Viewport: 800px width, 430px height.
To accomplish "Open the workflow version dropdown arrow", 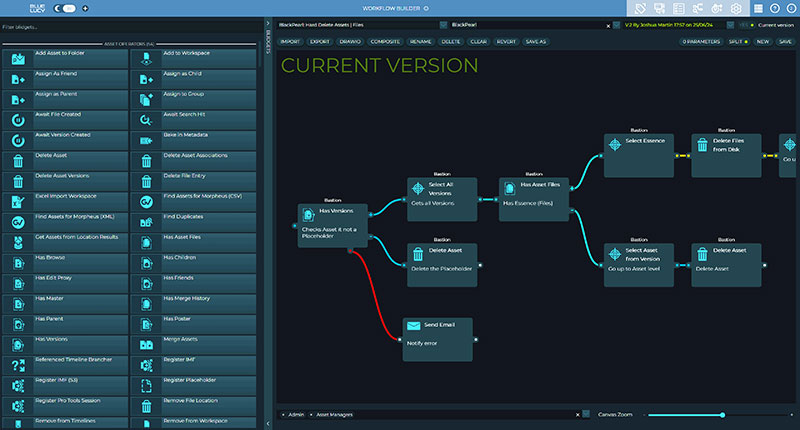I will click(730, 24).
